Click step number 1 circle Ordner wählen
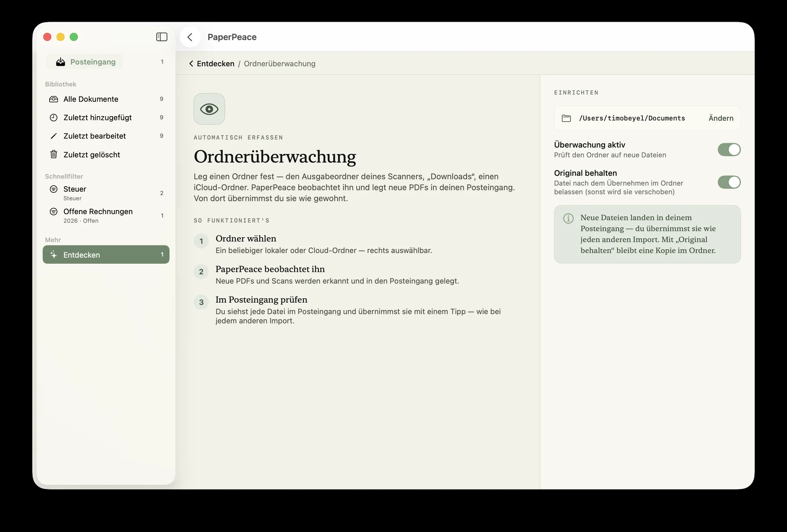The image size is (787, 532). [x=201, y=241]
